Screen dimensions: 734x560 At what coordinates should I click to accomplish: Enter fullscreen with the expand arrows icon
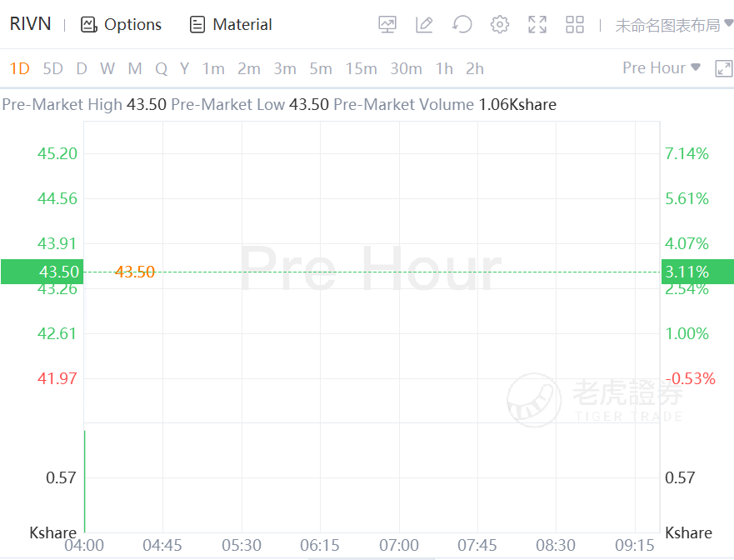[537, 25]
